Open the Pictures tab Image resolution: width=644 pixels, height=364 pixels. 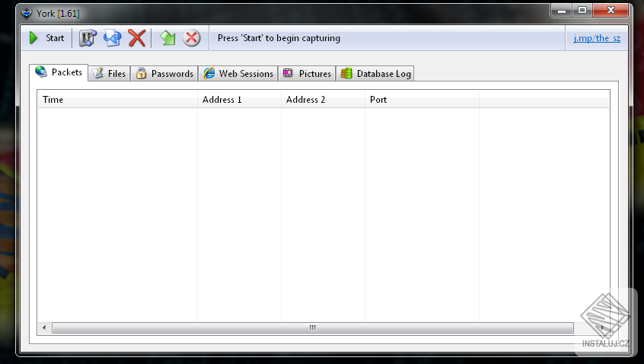(x=308, y=74)
